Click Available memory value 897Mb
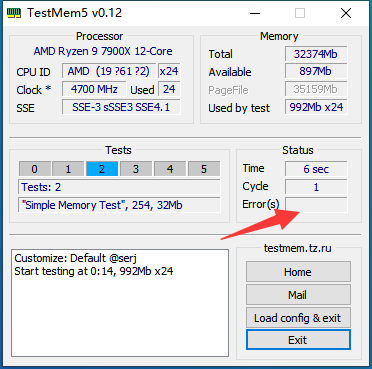This screenshot has height=369, width=372. [316, 71]
